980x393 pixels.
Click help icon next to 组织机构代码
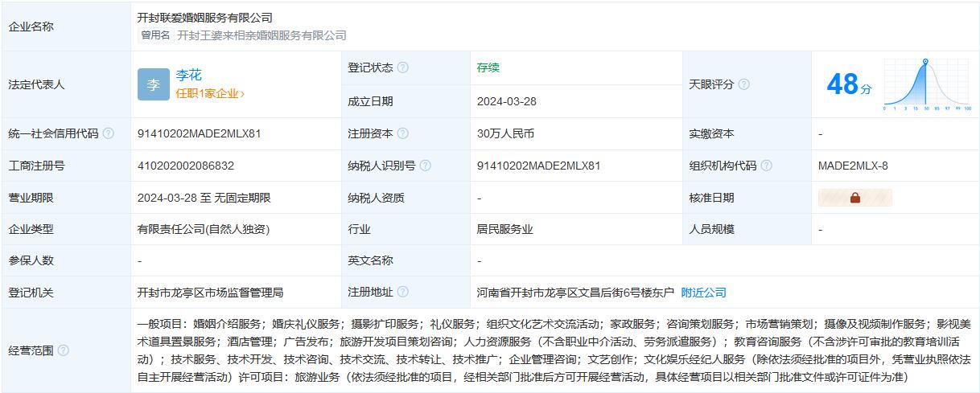coord(767,166)
